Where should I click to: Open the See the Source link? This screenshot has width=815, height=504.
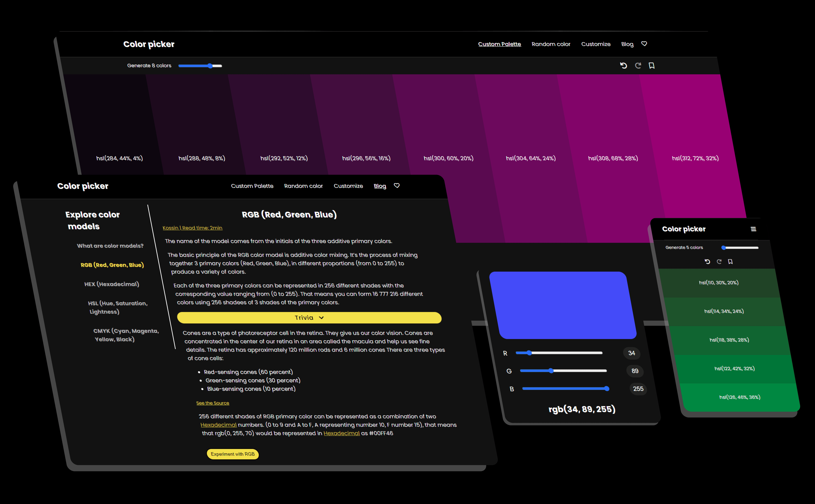pyautogui.click(x=213, y=403)
